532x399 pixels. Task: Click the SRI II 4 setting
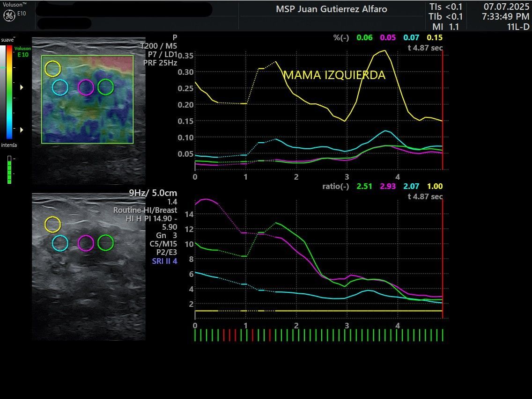pos(164,261)
